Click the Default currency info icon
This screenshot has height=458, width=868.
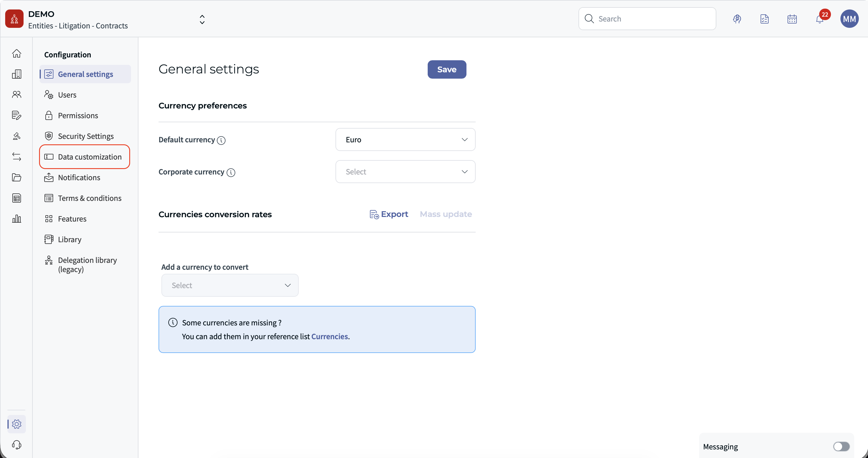(x=221, y=140)
